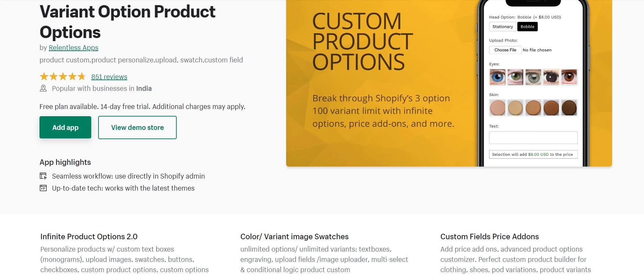Click the Up-to-date tech highlight icon
The image size is (644, 279).
[x=43, y=188]
